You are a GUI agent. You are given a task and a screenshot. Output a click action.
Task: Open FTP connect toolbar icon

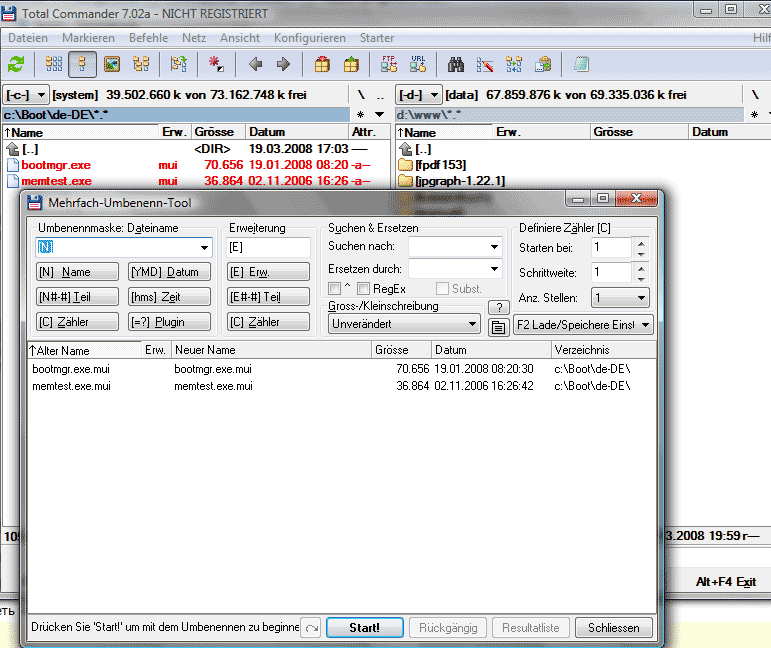point(389,64)
